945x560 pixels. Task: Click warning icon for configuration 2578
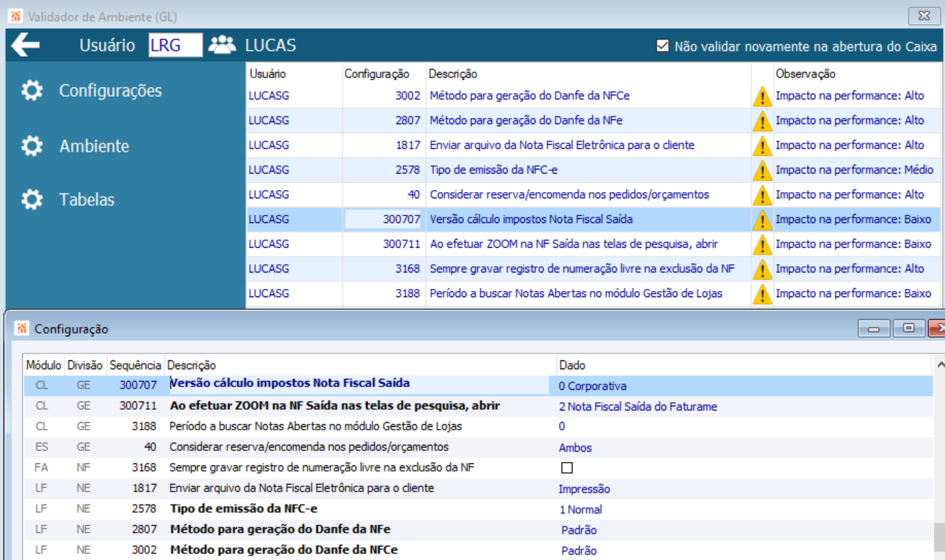click(x=762, y=171)
